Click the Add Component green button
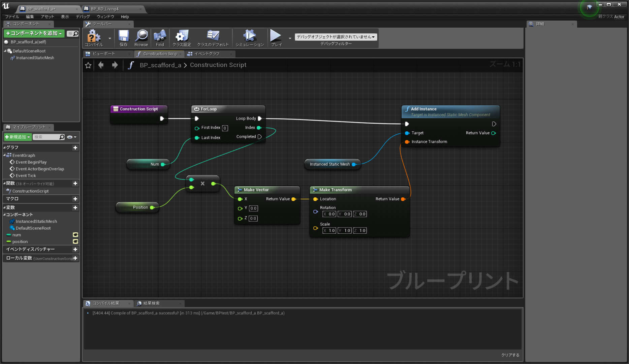Image resolution: width=629 pixels, height=364 pixels. (34, 33)
